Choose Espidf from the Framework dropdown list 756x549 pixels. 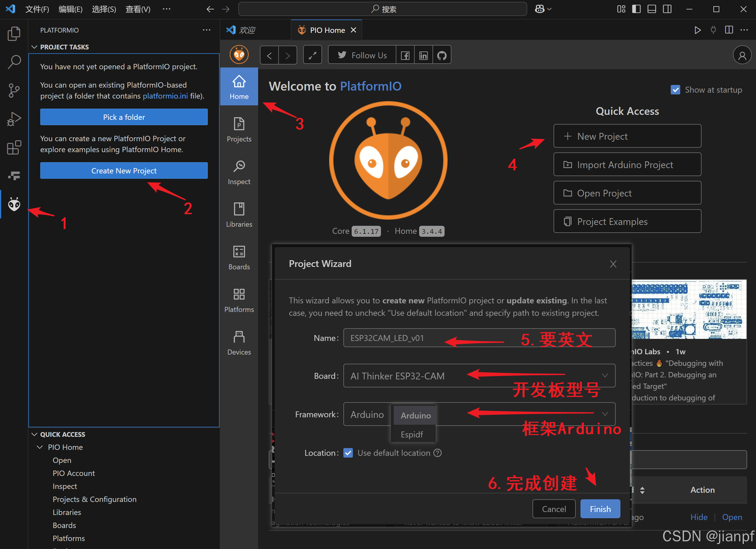pos(412,434)
